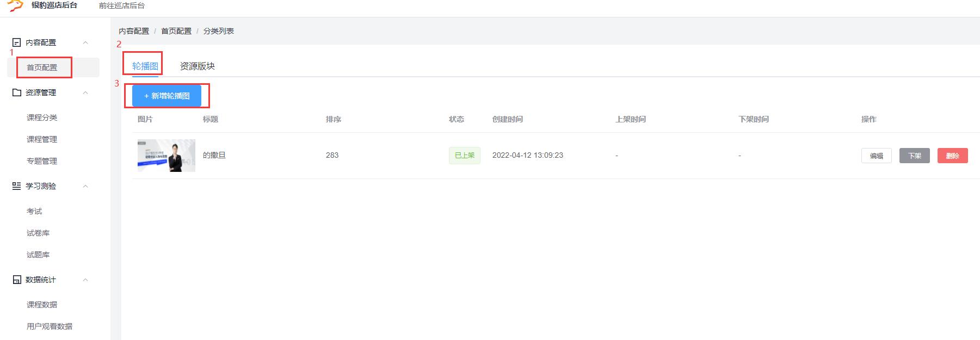Click the 资源管理 folder icon
980x340 pixels.
click(x=17, y=92)
